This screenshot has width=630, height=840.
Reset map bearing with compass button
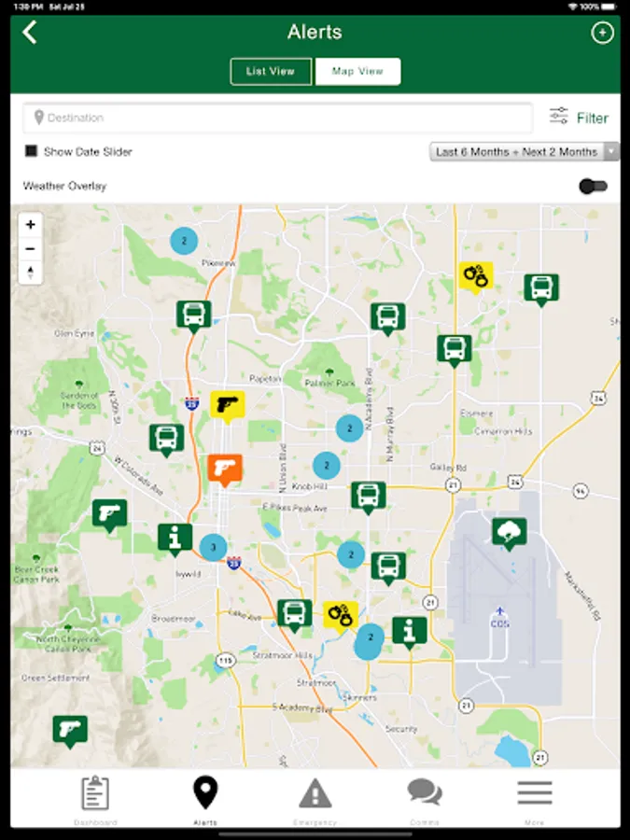coord(31,273)
